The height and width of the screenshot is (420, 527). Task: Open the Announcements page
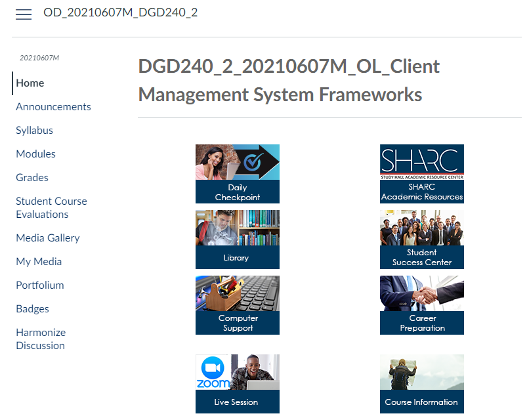point(53,107)
